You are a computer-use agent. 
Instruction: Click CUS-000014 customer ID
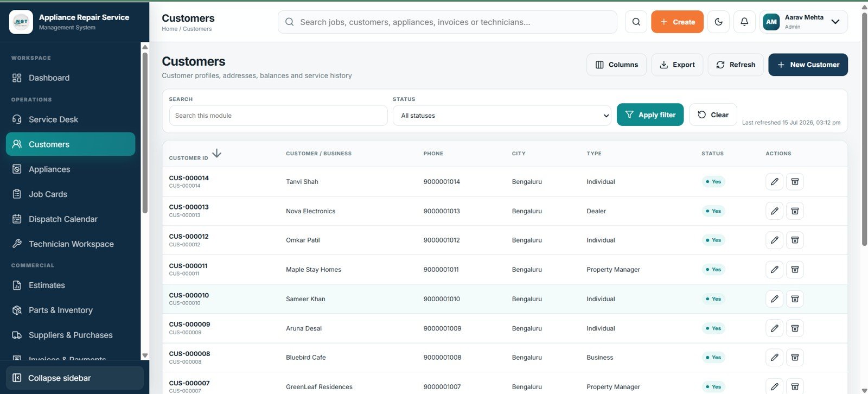coord(189,178)
